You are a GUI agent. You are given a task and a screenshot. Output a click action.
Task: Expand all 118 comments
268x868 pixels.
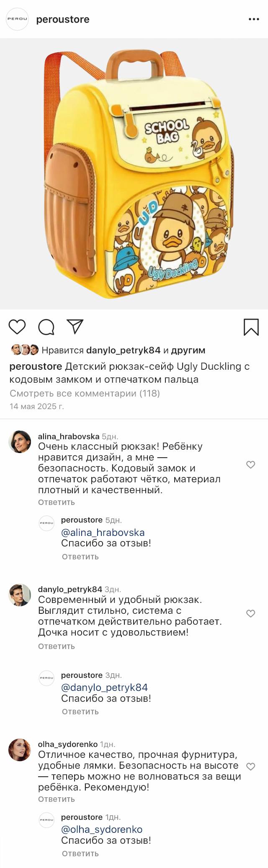click(85, 393)
